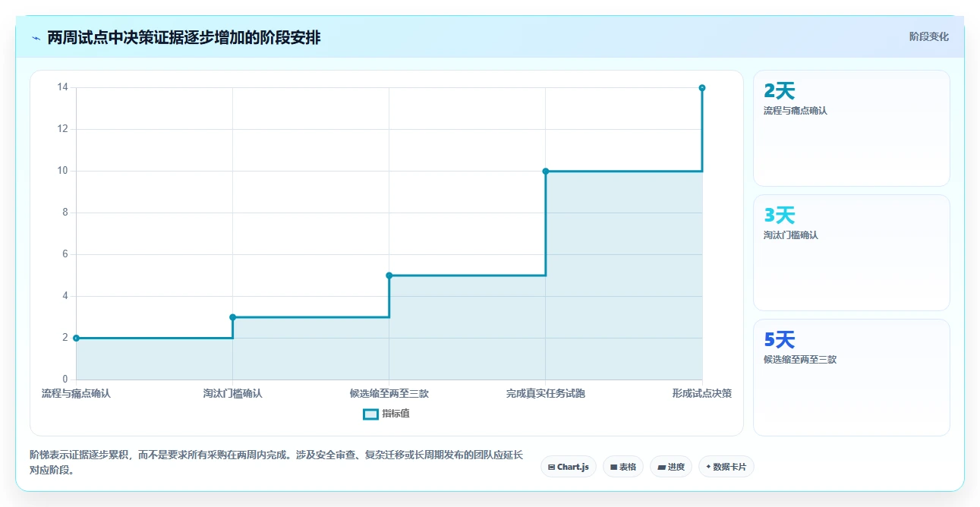
Task: Select the 进度 tag chip
Action: 671,467
